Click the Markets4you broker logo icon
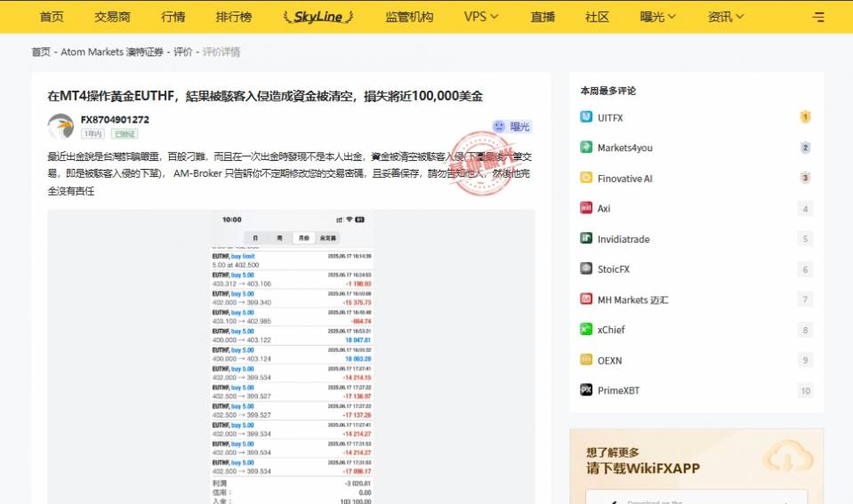This screenshot has height=504, width=853. [x=586, y=148]
